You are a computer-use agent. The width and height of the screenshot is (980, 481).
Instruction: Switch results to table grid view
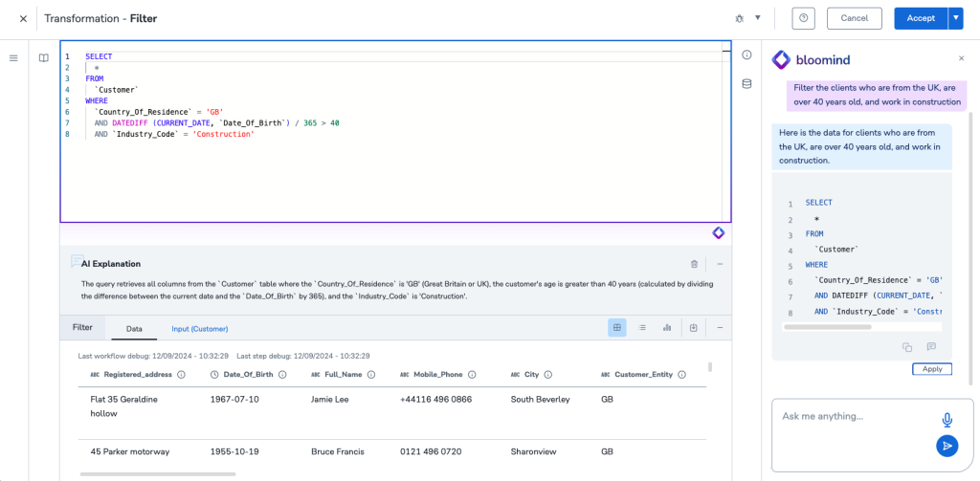(x=617, y=328)
